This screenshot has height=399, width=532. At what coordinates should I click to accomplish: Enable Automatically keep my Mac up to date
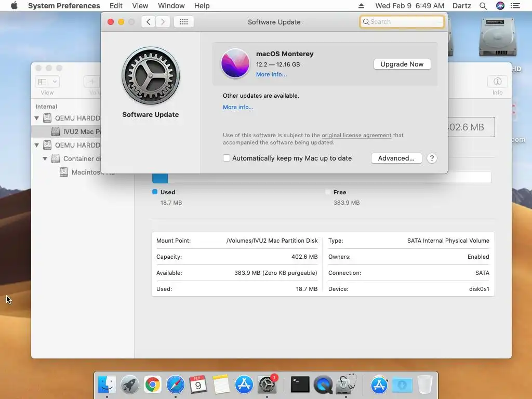coord(227,158)
